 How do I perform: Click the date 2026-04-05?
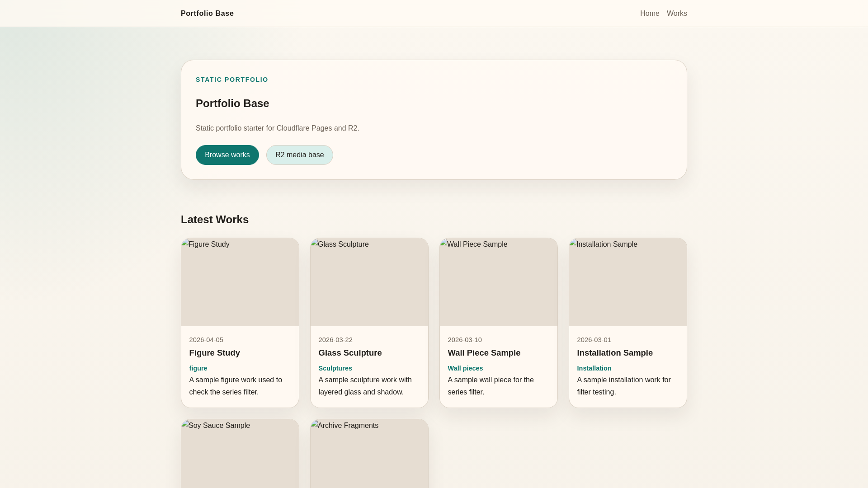click(206, 340)
